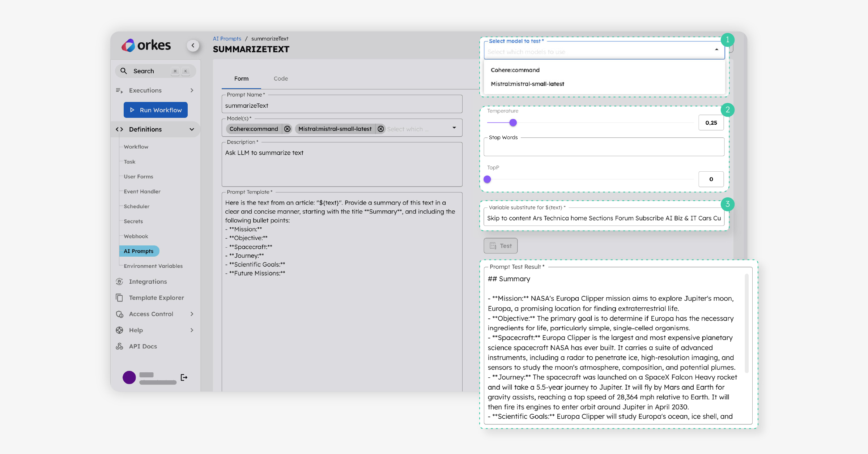This screenshot has height=454, width=868.
Task: Click the Integrations icon
Action: pos(119,282)
